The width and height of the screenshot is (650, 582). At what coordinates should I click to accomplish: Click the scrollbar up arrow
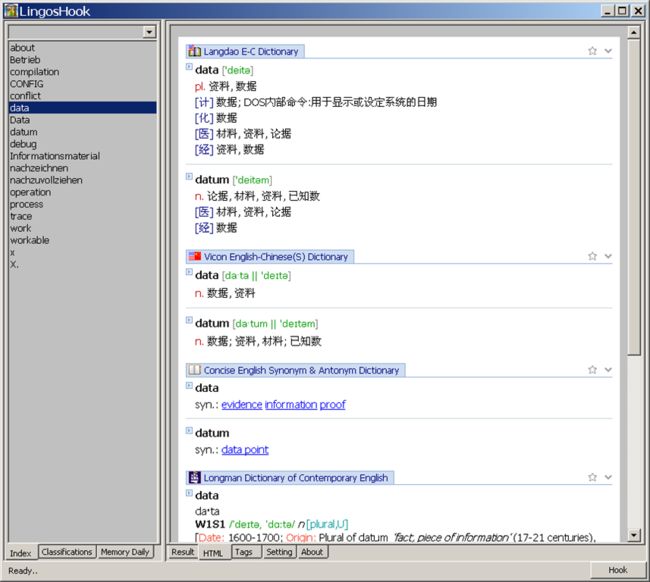(633, 32)
